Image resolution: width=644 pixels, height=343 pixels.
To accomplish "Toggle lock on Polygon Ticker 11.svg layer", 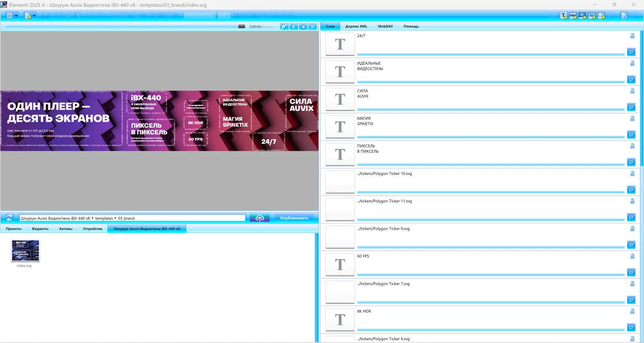I will tap(632, 201).
